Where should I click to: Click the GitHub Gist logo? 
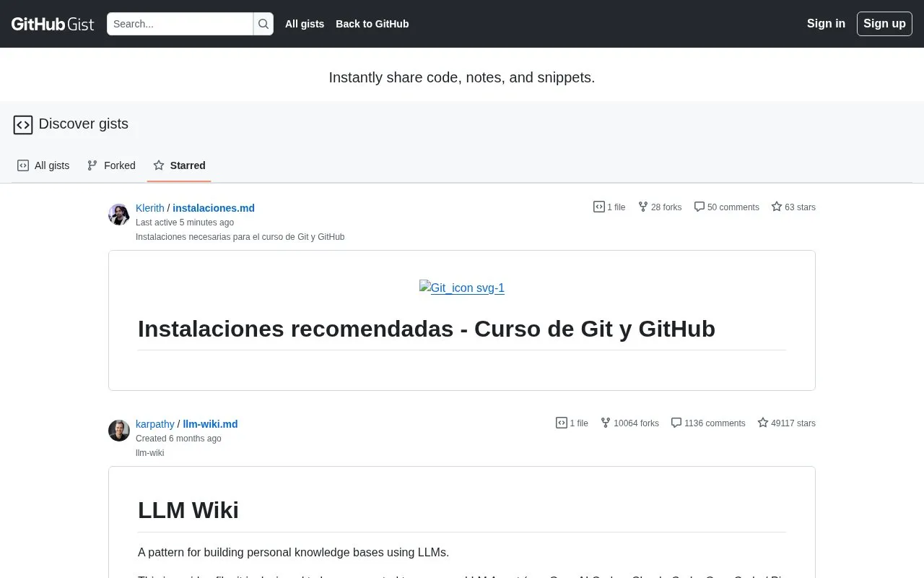tap(53, 24)
